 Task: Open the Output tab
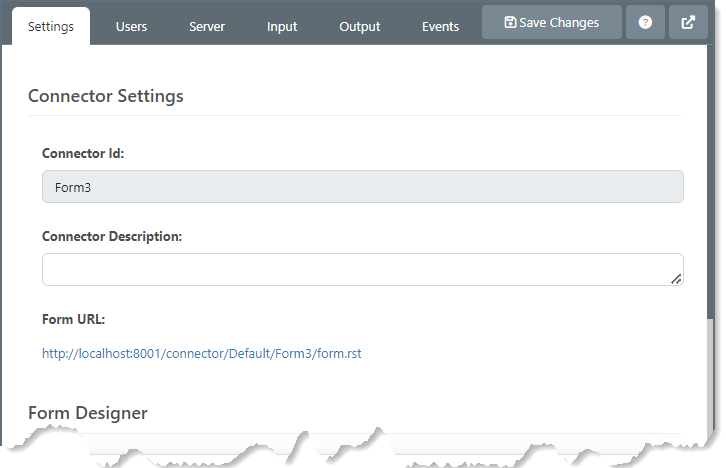coord(360,27)
